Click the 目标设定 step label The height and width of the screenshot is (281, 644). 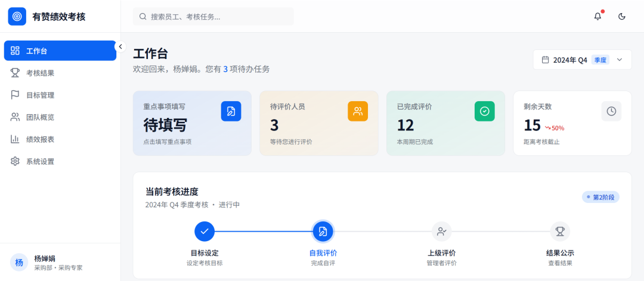coord(205,253)
